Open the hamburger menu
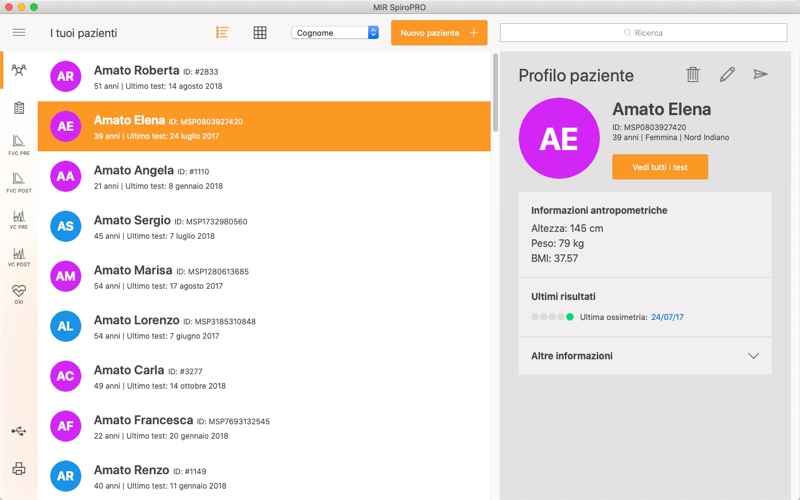The height and width of the screenshot is (500, 800). tap(19, 33)
